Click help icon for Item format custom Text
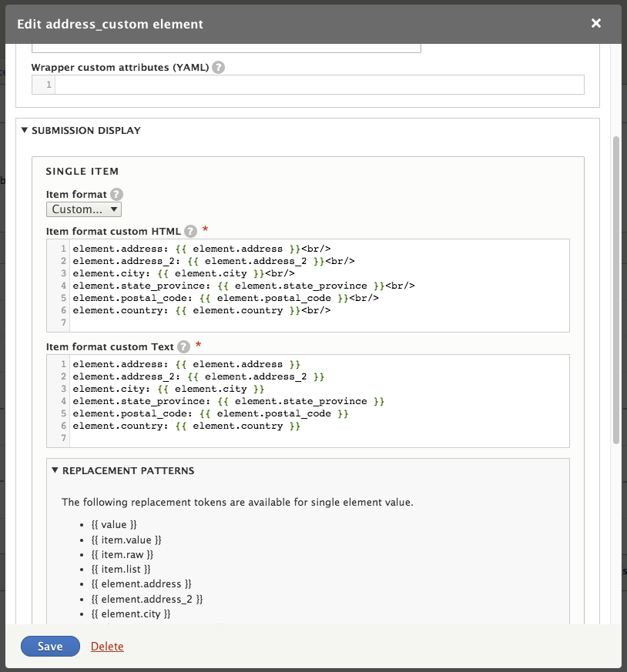This screenshot has height=672, width=627. 183,346
